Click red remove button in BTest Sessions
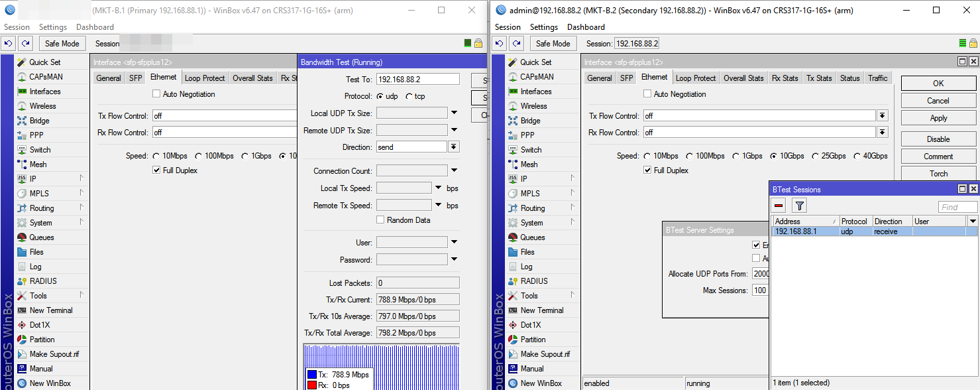The width and height of the screenshot is (980, 390). 779,206
